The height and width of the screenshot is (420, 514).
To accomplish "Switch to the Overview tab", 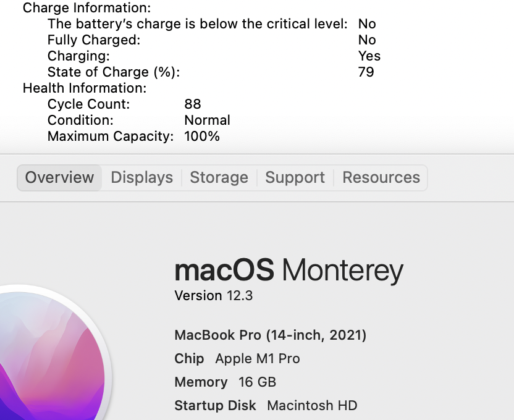I will click(59, 178).
